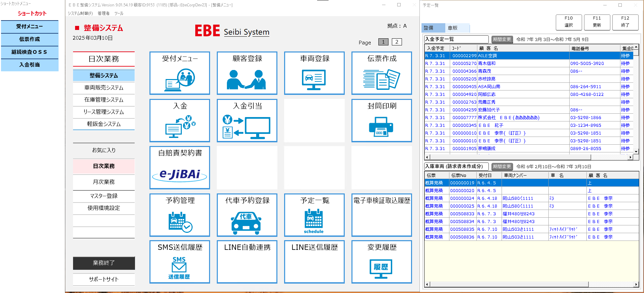Click 受付メニュー in the shortcut panel
The width and height of the screenshot is (644, 293).
30,27
